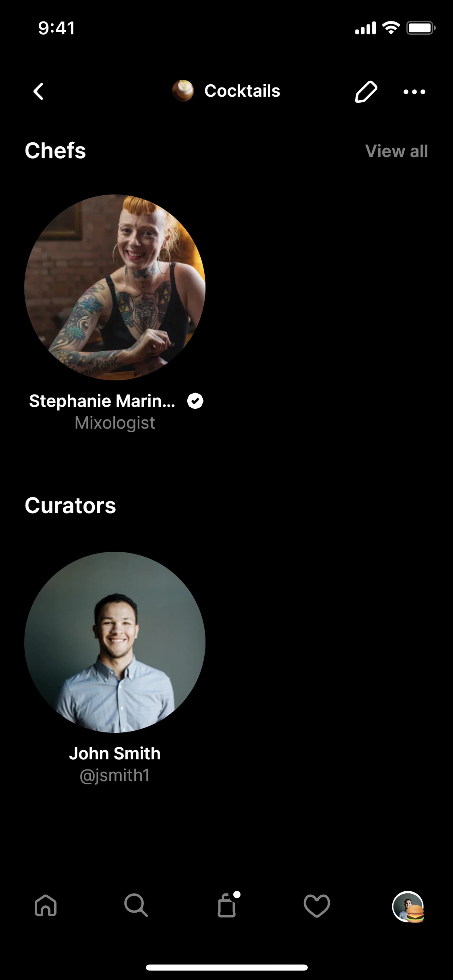Open John Smith's profile photo
Screen dimensions: 453x980
point(115,642)
